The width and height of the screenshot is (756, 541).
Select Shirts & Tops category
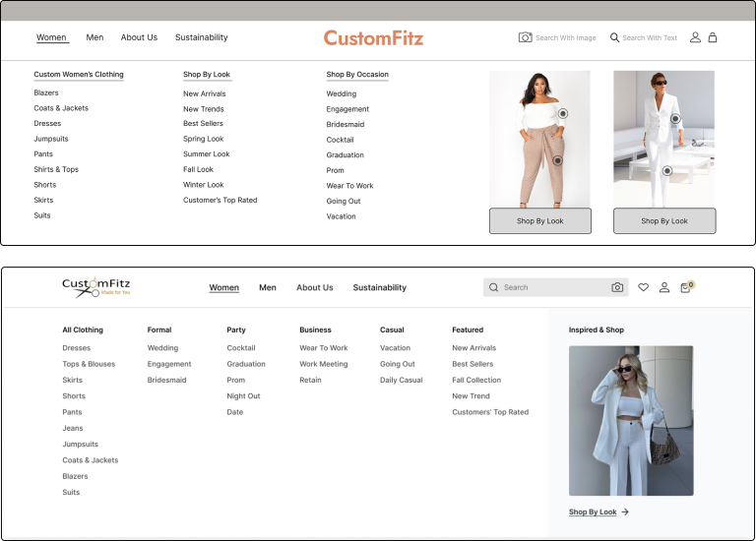tap(56, 169)
